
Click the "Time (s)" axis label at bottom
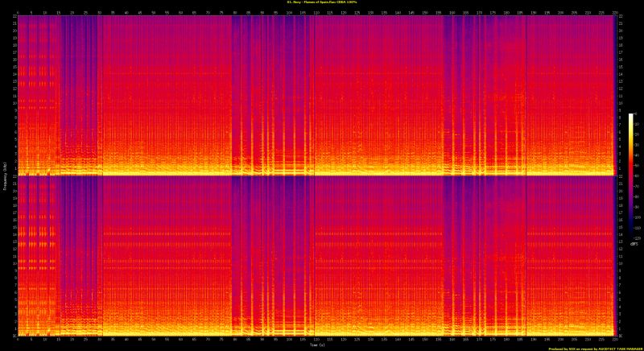pos(316,345)
